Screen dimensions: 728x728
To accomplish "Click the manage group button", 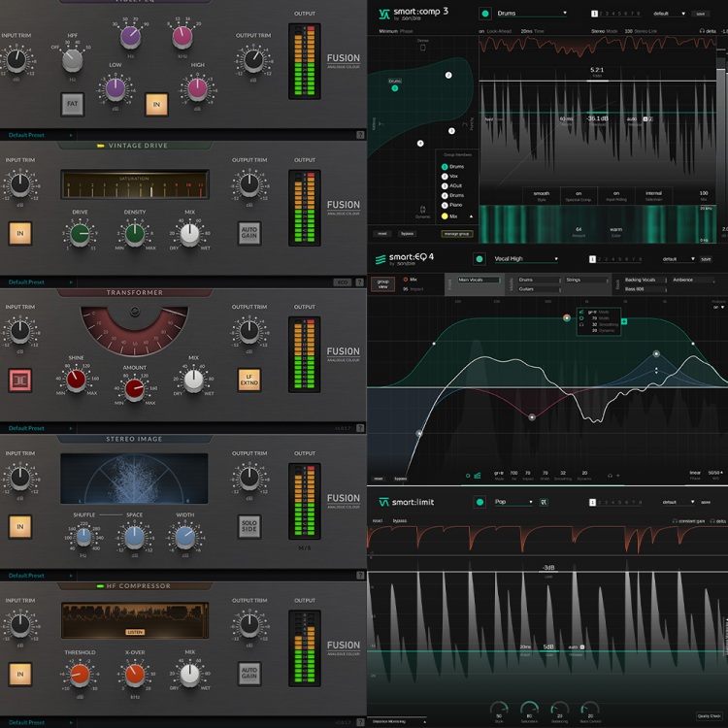I will [457, 234].
